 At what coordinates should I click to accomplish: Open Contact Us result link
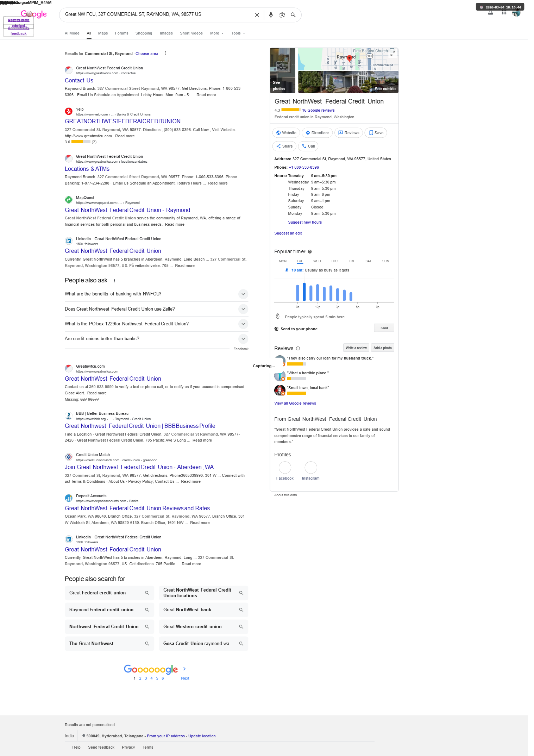click(x=79, y=81)
